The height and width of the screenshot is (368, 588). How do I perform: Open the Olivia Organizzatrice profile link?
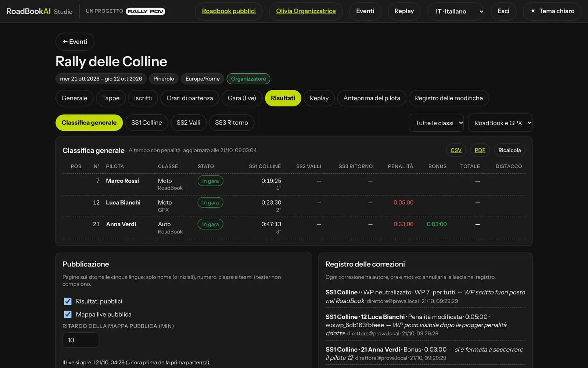coord(306,11)
